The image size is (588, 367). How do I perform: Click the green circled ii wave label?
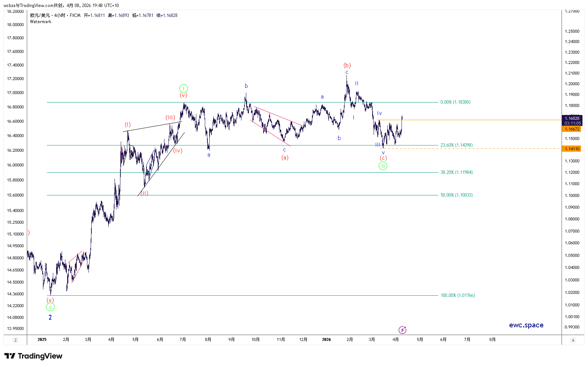point(383,166)
